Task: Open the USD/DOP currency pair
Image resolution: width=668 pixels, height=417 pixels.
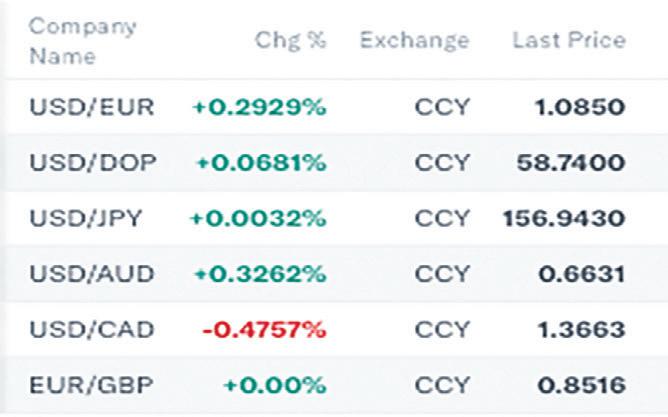Action: click(93, 162)
